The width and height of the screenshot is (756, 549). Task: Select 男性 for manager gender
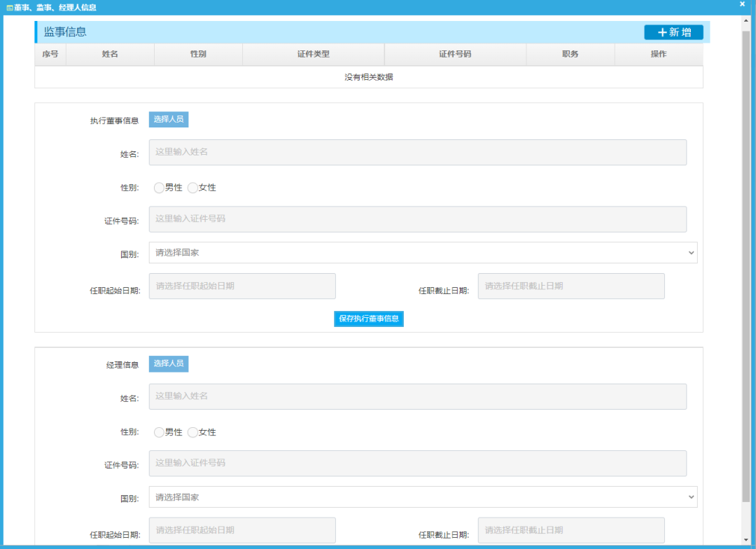[x=159, y=432]
